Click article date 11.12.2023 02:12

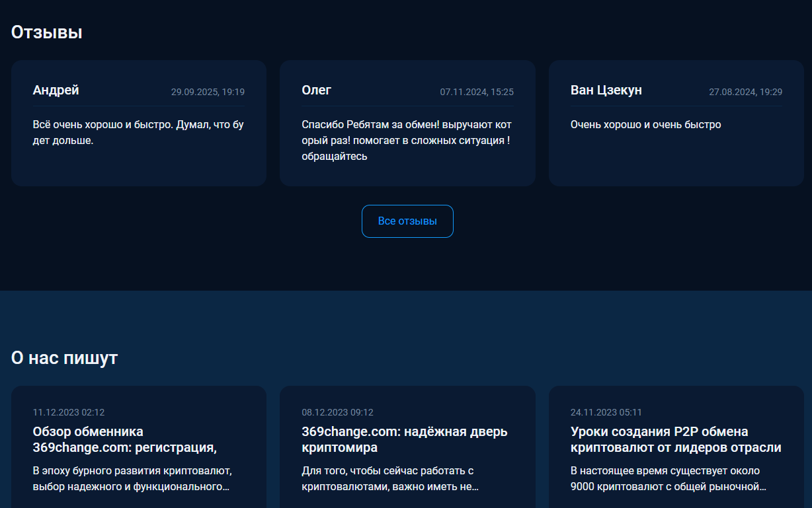coord(69,412)
